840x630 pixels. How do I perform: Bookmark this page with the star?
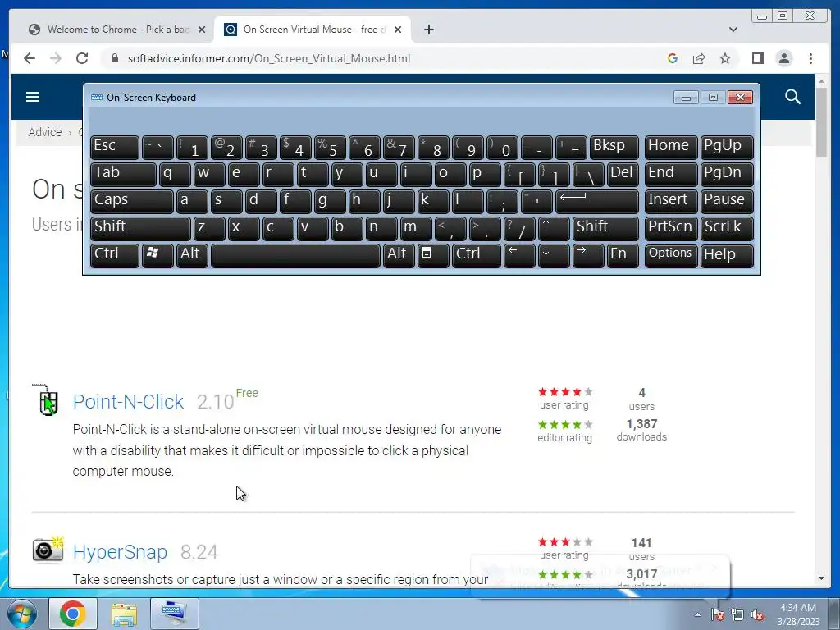725,58
